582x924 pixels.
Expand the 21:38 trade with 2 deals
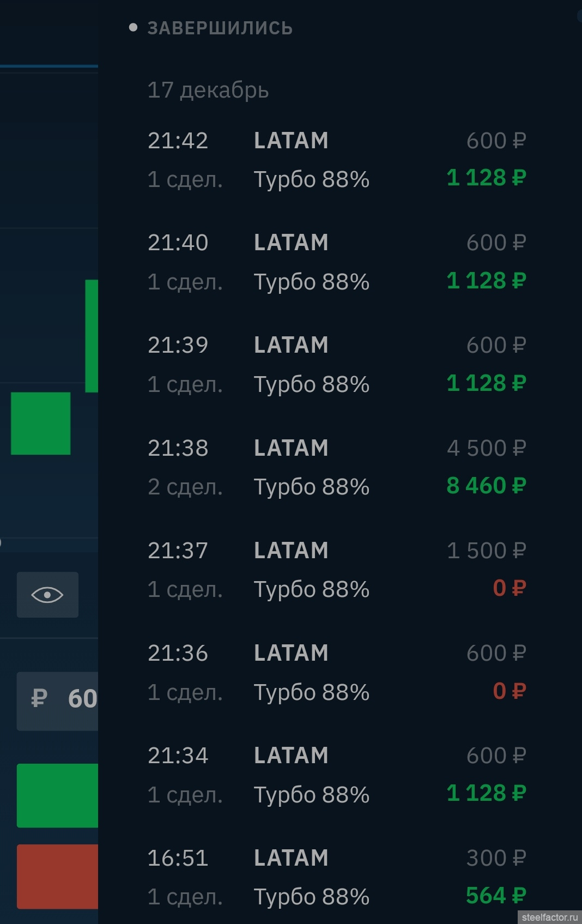pyautogui.click(x=337, y=467)
